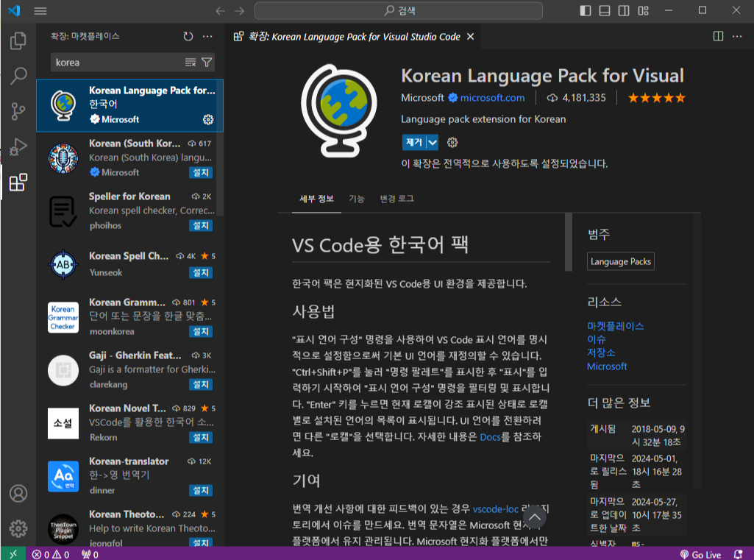The height and width of the screenshot is (560, 754).
Task: Clear extension search results icon
Action: pos(191,63)
